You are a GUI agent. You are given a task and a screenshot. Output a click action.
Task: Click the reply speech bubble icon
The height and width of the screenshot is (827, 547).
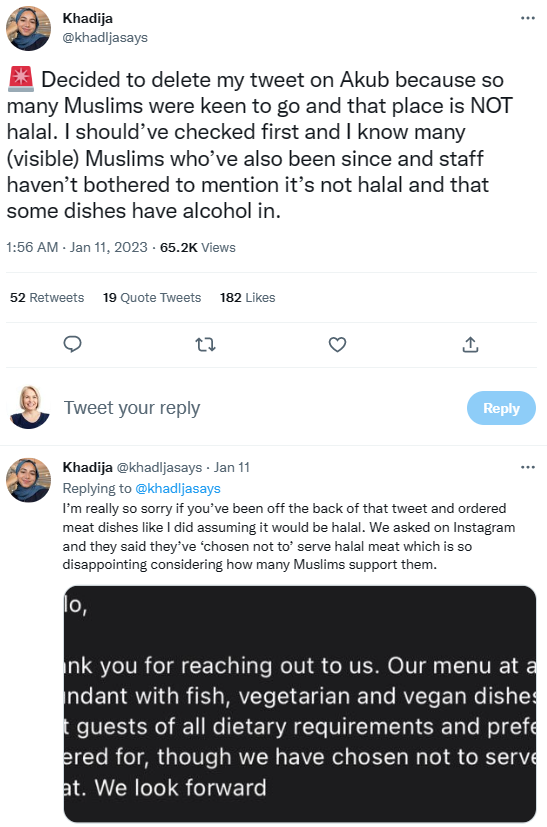pos(72,344)
